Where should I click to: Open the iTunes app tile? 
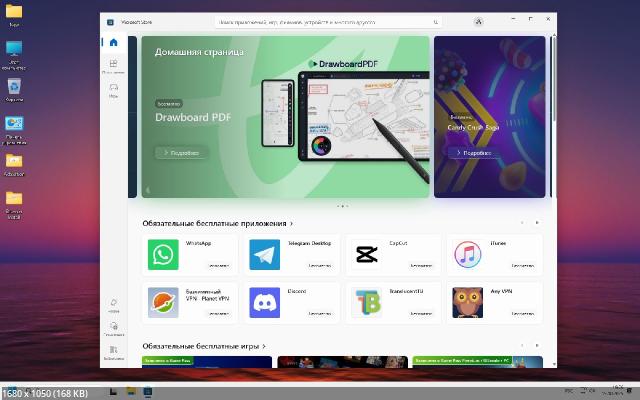tap(494, 255)
